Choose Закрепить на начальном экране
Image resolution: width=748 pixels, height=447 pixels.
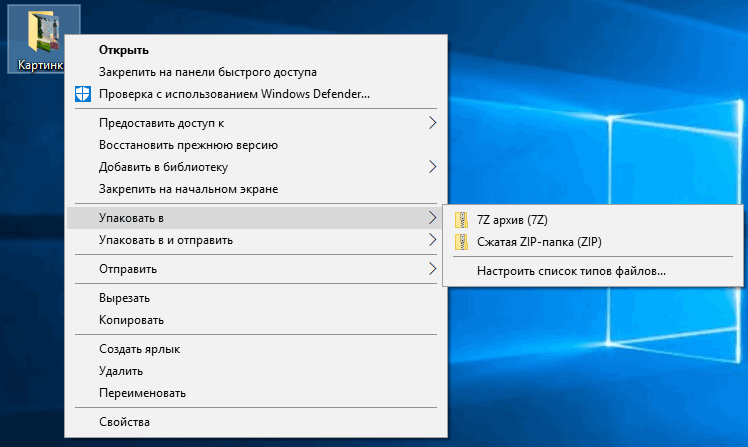click(256, 189)
